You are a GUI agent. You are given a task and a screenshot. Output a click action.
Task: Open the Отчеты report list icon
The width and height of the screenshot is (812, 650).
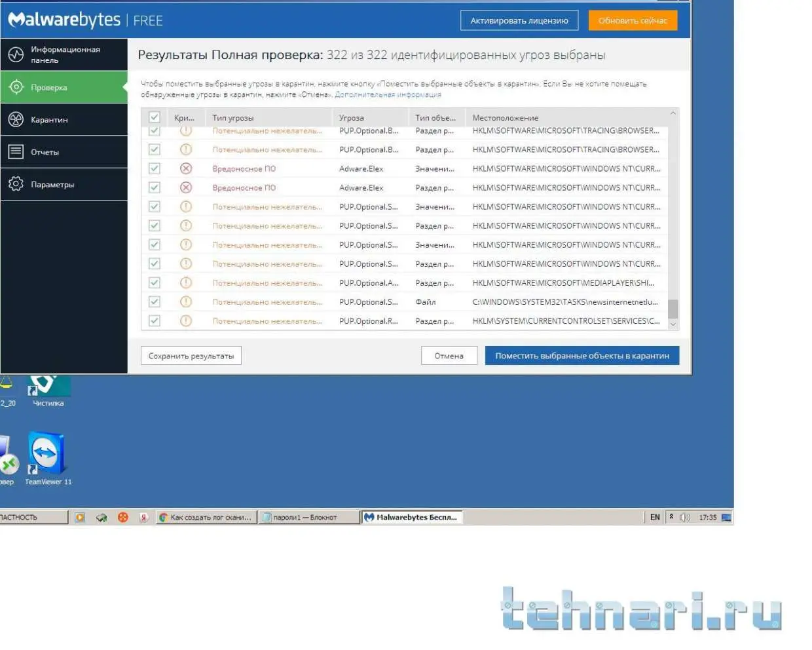point(16,152)
